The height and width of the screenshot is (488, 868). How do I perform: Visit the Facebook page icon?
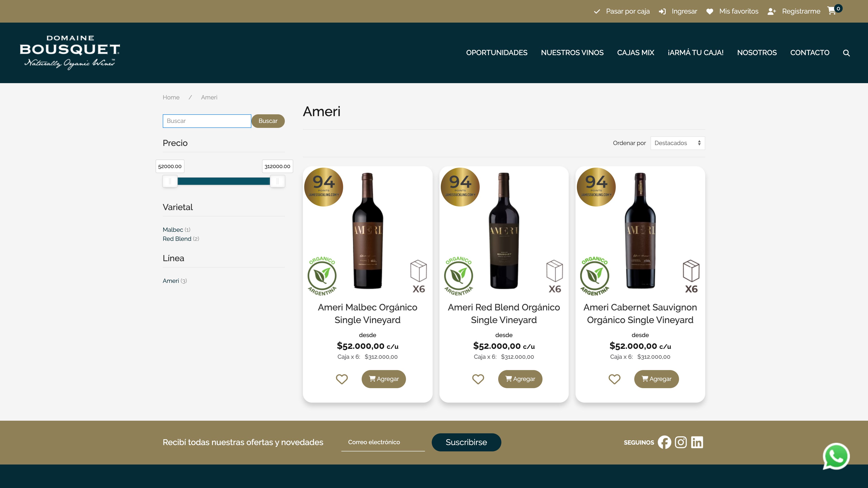(x=665, y=442)
